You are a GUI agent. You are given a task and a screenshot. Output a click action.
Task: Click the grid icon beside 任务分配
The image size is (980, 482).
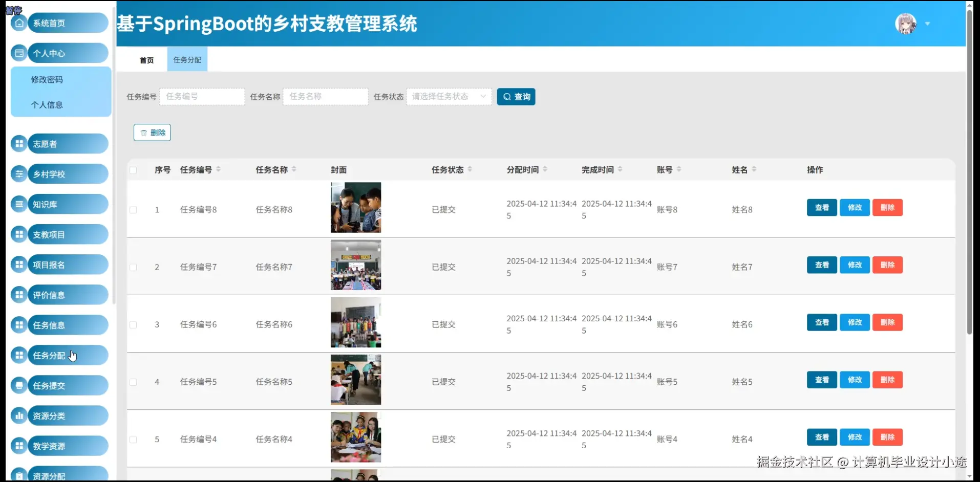coord(19,355)
